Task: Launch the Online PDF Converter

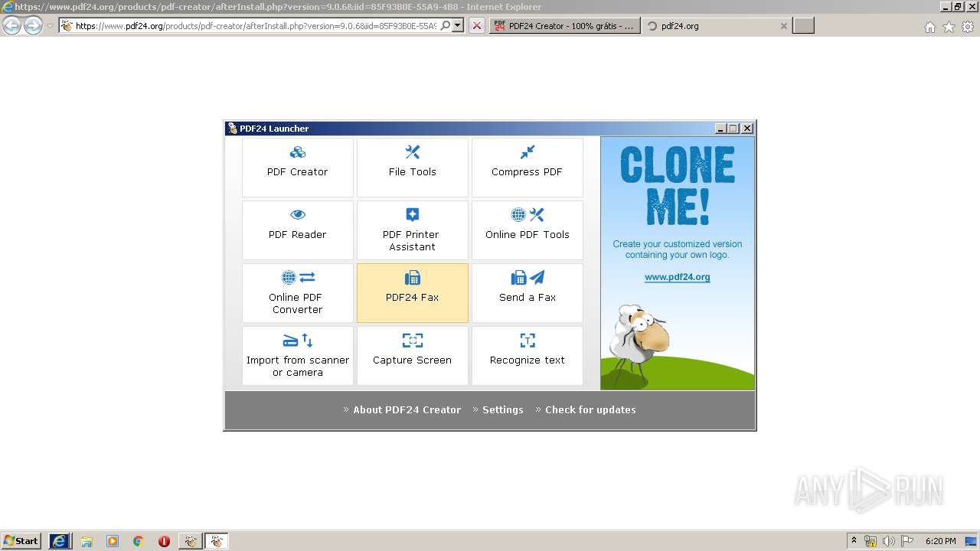Action: pyautogui.click(x=298, y=292)
